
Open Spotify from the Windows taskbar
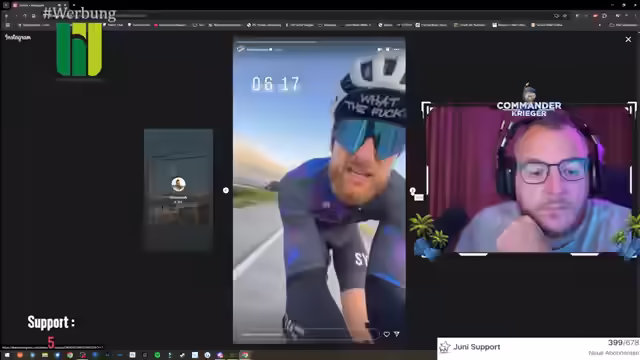(x=157, y=355)
